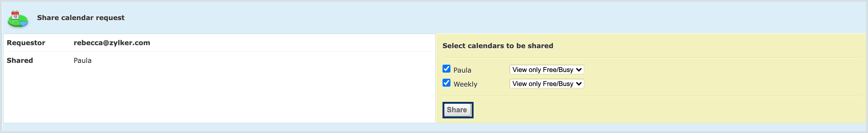Click the "View only Free/Busy" text in Weekly's row

[x=542, y=84]
